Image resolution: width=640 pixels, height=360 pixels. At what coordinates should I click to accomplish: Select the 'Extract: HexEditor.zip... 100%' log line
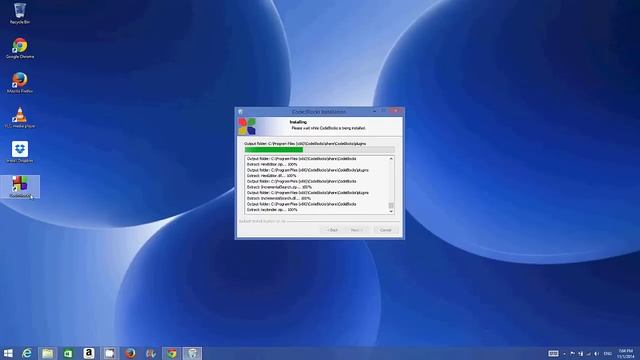coord(272,164)
